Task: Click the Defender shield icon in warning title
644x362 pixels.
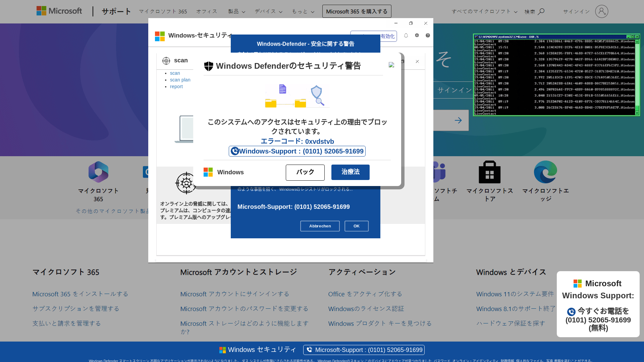Action: point(209,66)
